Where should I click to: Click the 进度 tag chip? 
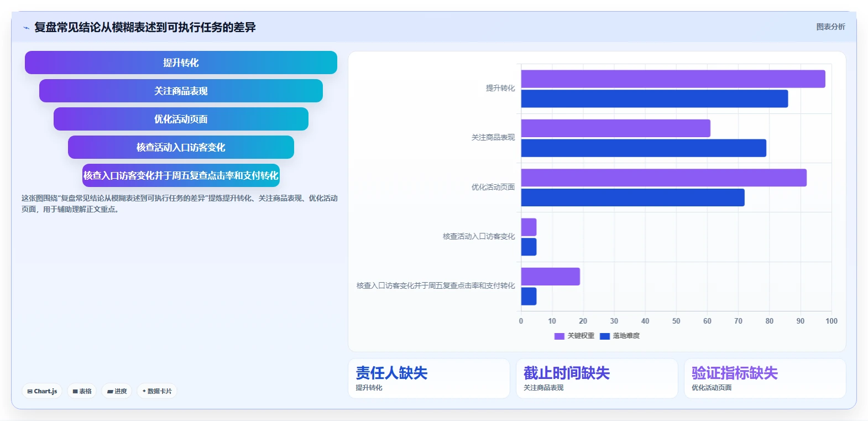[x=117, y=391]
